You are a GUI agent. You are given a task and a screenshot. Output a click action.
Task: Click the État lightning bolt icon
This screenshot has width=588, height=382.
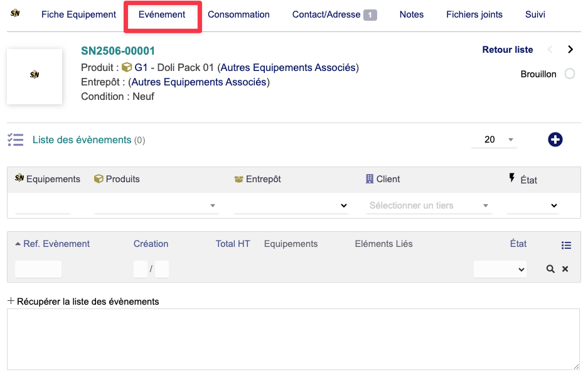click(x=512, y=178)
